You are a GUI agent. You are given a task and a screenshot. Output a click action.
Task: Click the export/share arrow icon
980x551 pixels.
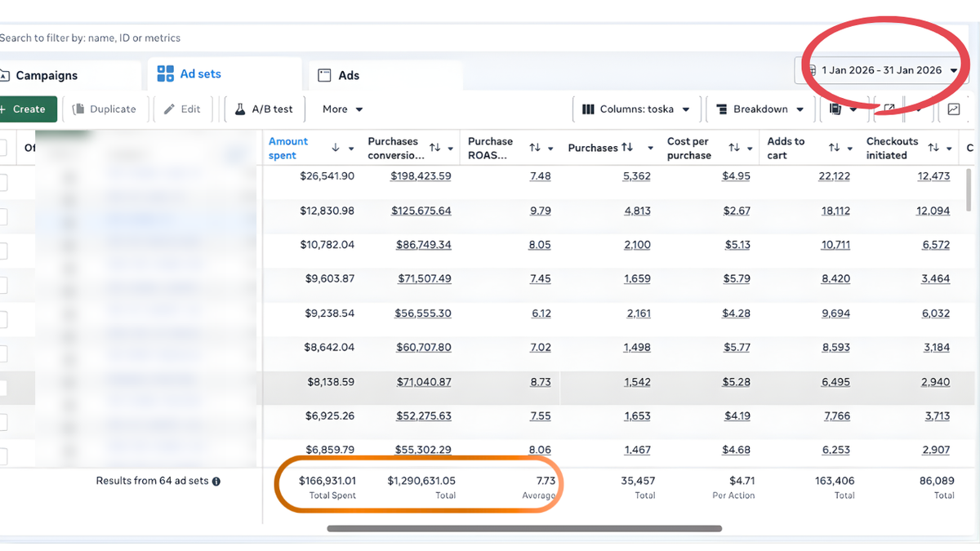[x=889, y=109]
